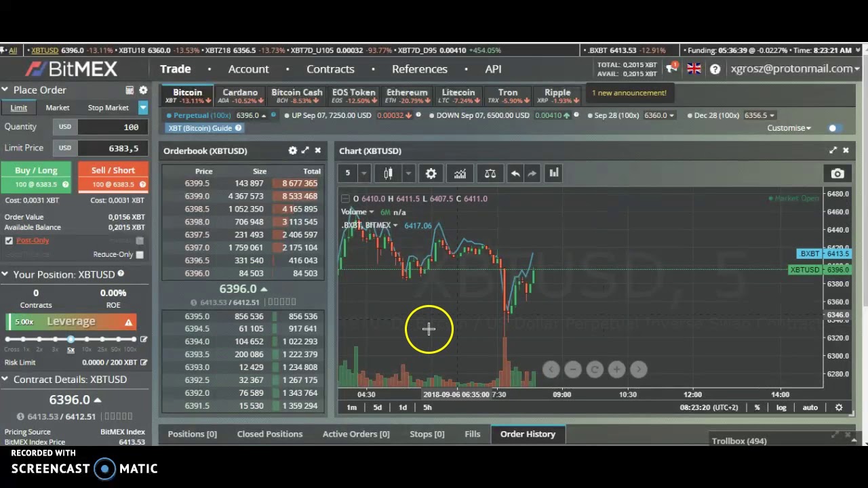Expand the Volume indicator menu

pos(371,212)
